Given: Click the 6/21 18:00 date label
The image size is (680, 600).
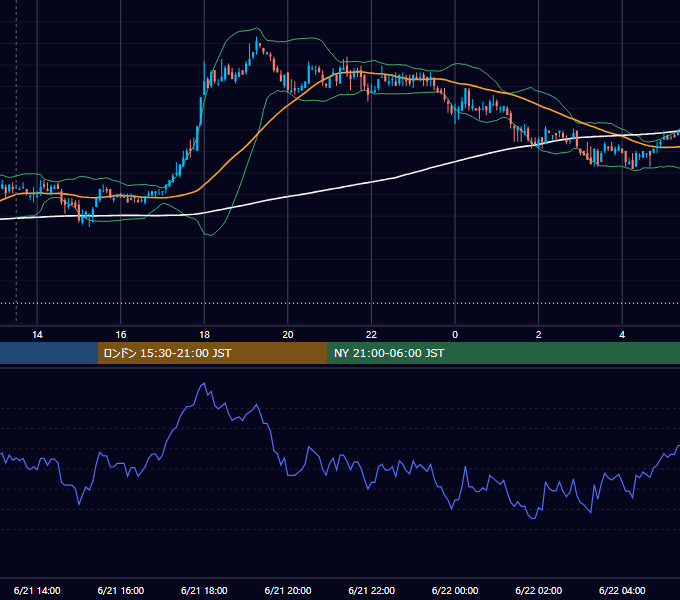Looking at the screenshot, I should pos(204,590).
